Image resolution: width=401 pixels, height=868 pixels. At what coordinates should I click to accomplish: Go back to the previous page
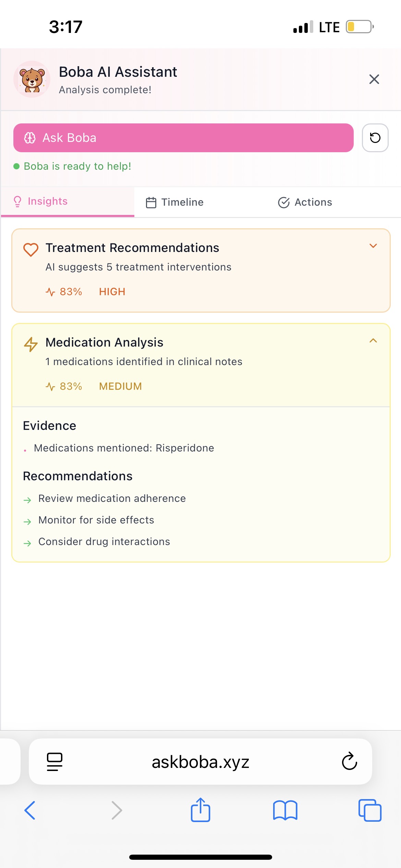click(x=30, y=810)
